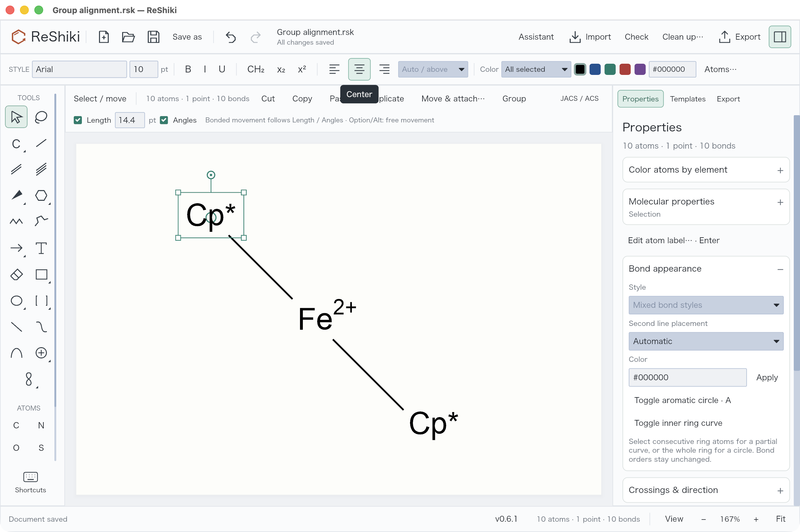Align text left

tap(334, 69)
